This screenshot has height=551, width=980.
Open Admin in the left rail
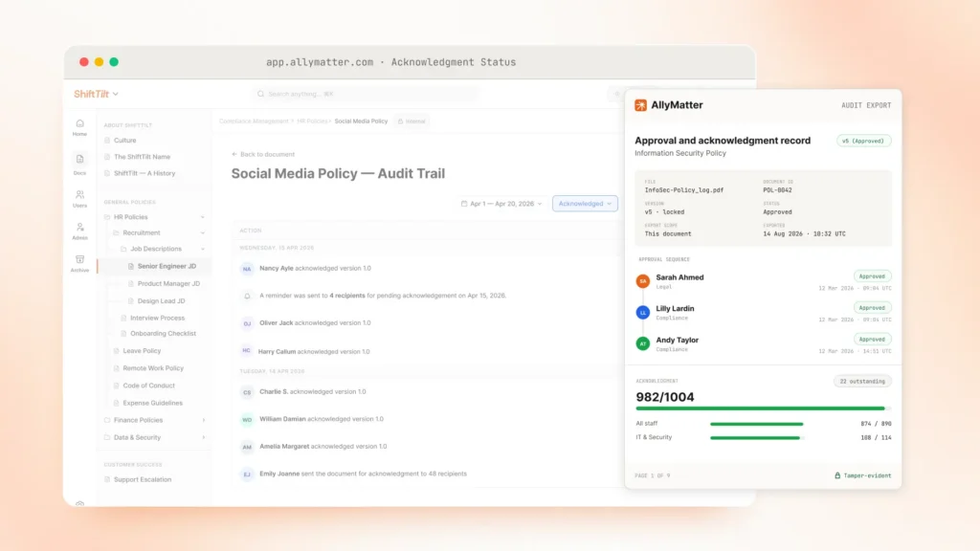(x=79, y=231)
